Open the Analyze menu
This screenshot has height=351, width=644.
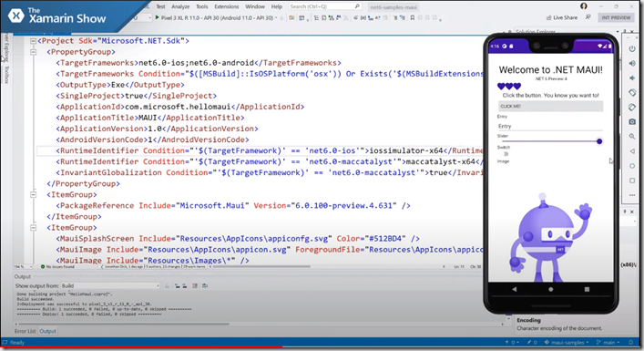pyautogui.click(x=180, y=6)
